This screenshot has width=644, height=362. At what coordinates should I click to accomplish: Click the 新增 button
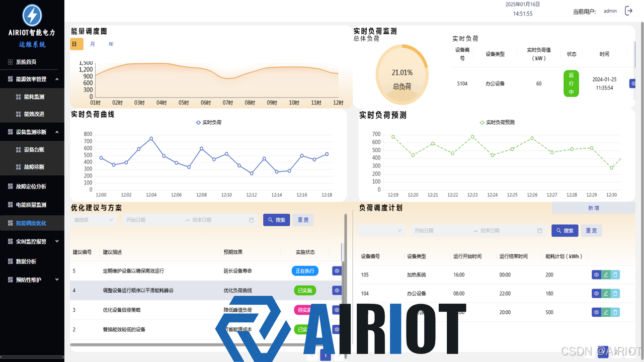594,208
